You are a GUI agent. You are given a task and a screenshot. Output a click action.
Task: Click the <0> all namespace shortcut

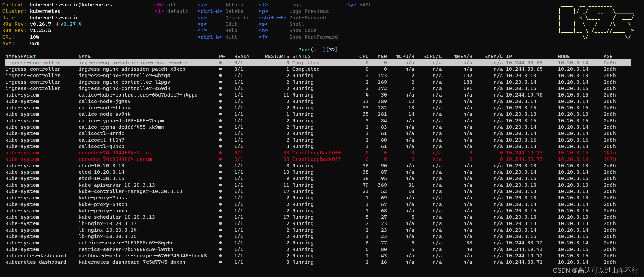165,5
